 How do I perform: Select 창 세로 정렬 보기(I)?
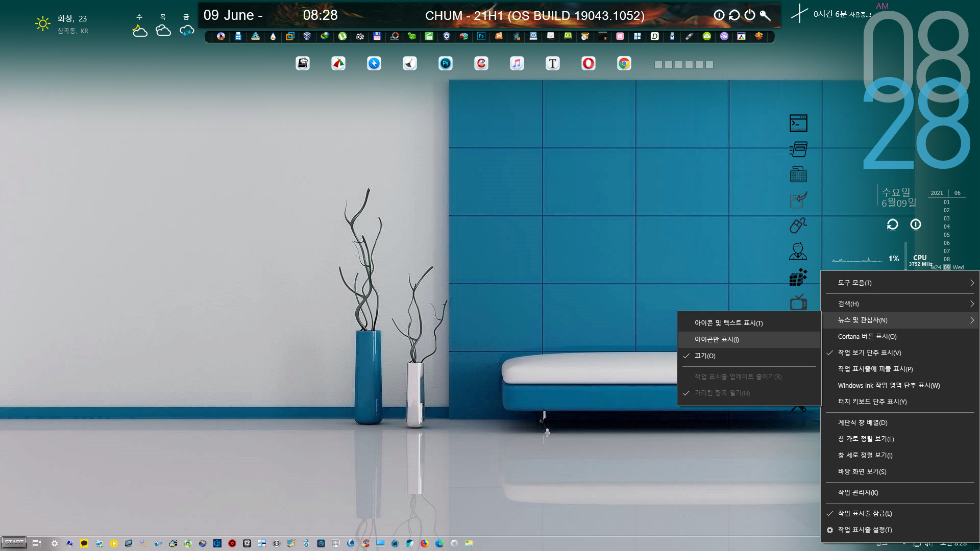tap(899, 455)
